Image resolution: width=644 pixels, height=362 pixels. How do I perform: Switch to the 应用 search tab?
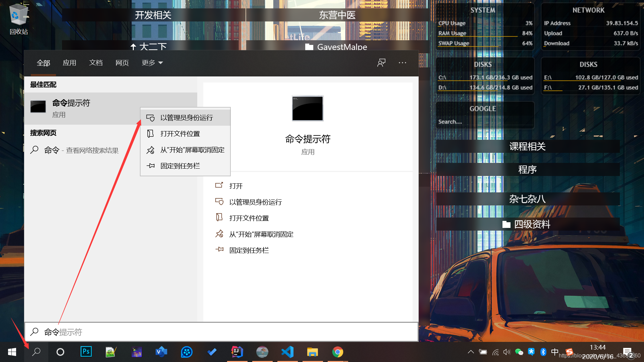69,63
